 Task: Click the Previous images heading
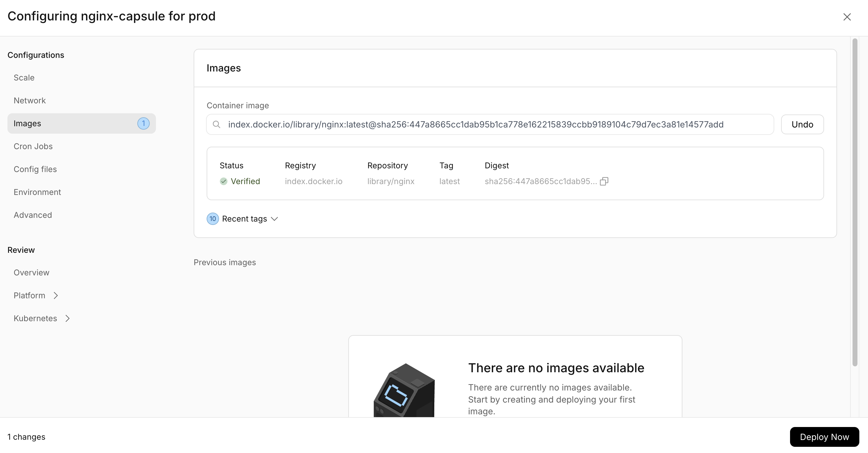click(x=225, y=262)
